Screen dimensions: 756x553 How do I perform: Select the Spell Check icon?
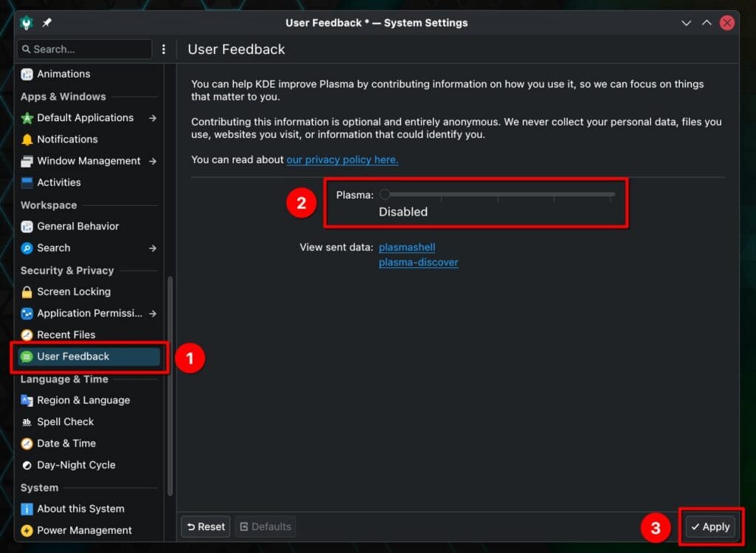point(27,422)
